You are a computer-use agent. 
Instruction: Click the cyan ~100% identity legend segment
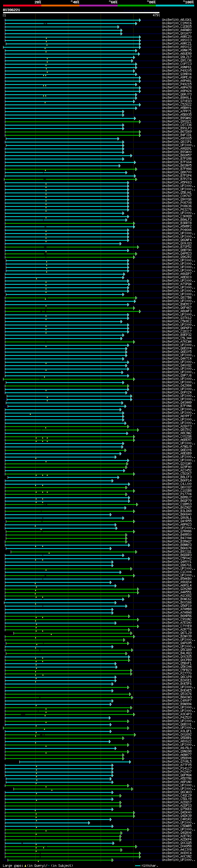pyautogui.click(x=175, y=6)
